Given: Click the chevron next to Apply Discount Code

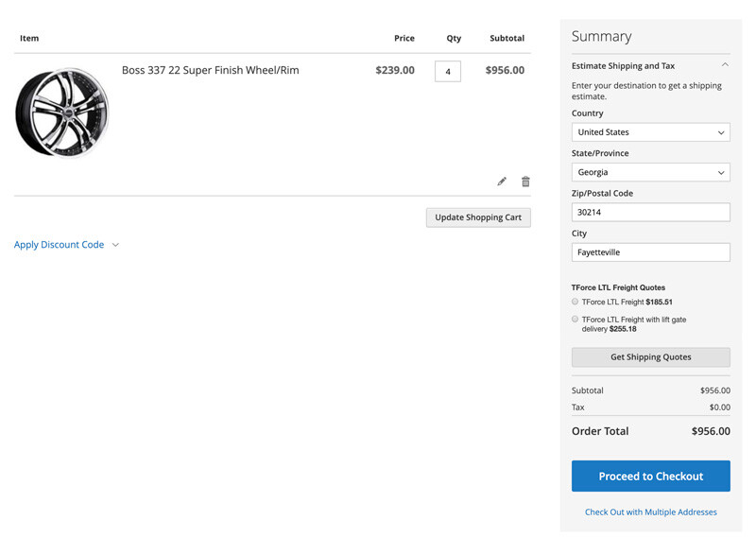Looking at the screenshot, I should coord(115,244).
